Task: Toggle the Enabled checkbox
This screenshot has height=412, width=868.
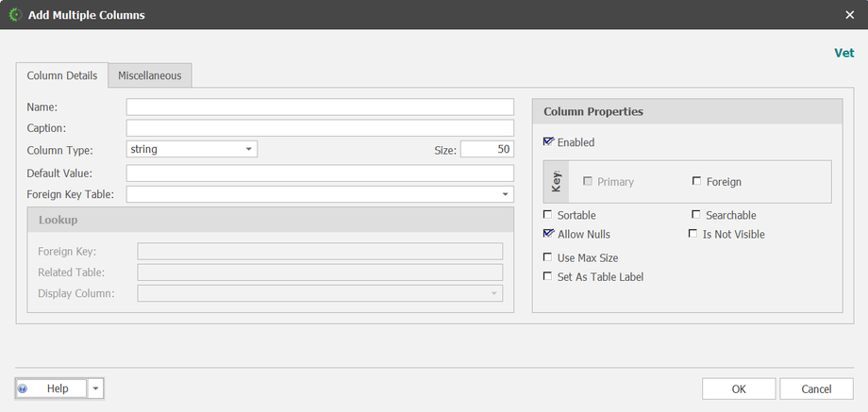Action: pos(549,142)
